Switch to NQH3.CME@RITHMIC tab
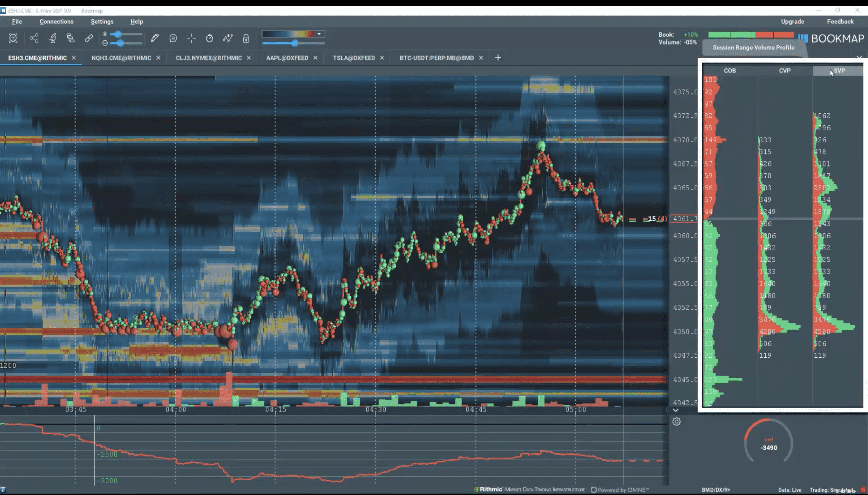The width and height of the screenshot is (868, 495). (121, 58)
